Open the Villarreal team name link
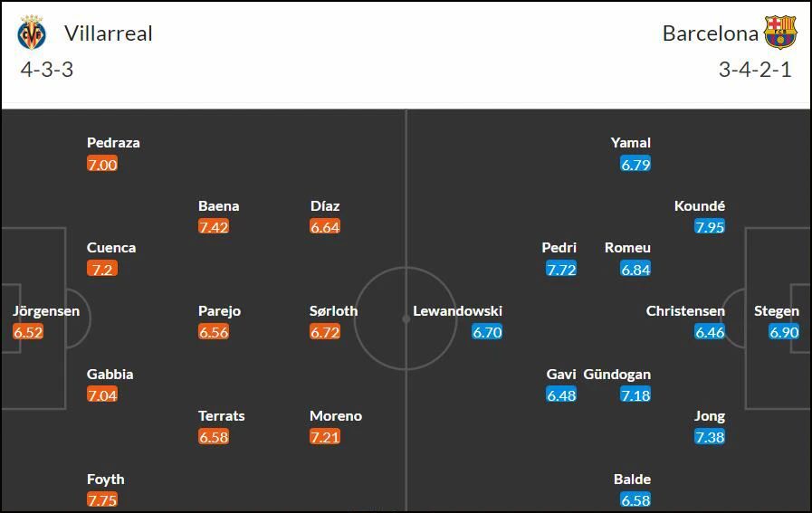 [x=109, y=33]
